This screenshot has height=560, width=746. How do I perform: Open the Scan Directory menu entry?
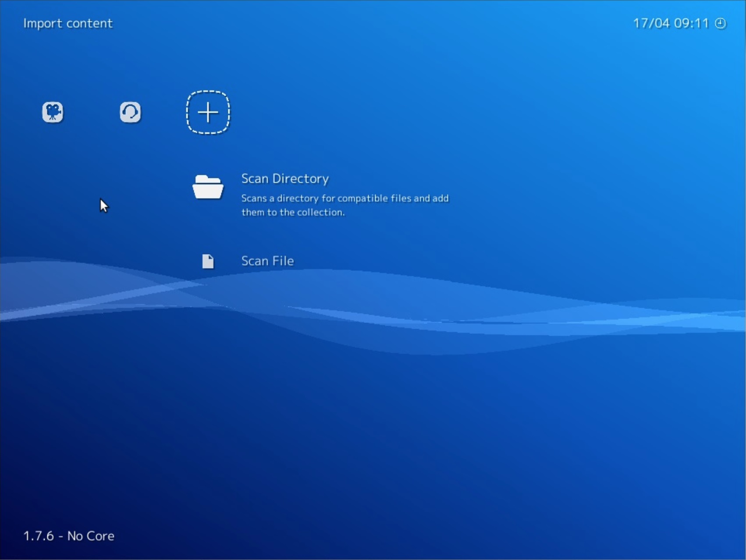tap(285, 179)
